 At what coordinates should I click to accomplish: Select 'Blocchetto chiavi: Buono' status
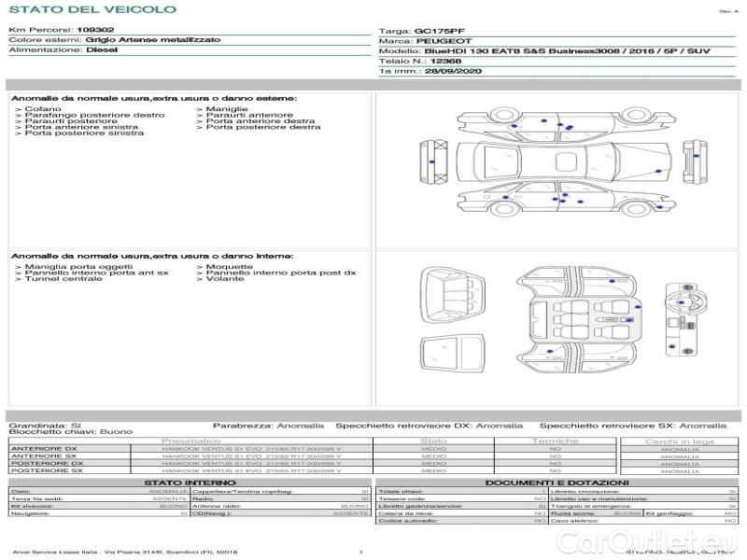(x=71, y=432)
